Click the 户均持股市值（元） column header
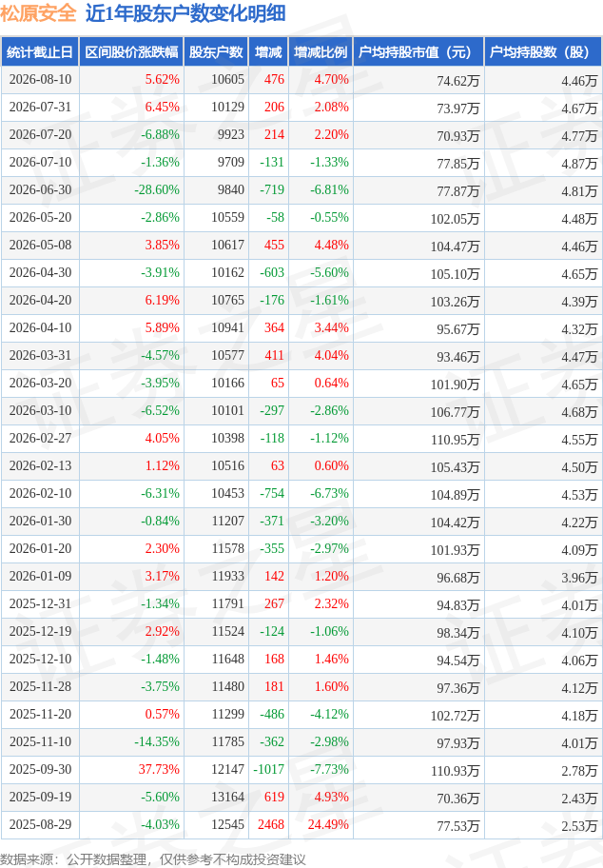Image resolution: width=603 pixels, height=868 pixels. 418,52
